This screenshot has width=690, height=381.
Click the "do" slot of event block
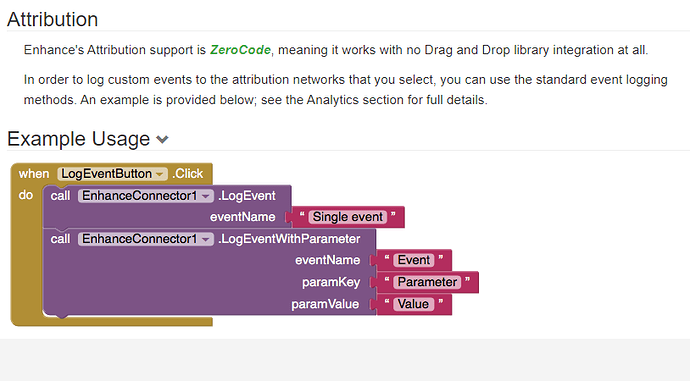tap(26, 195)
